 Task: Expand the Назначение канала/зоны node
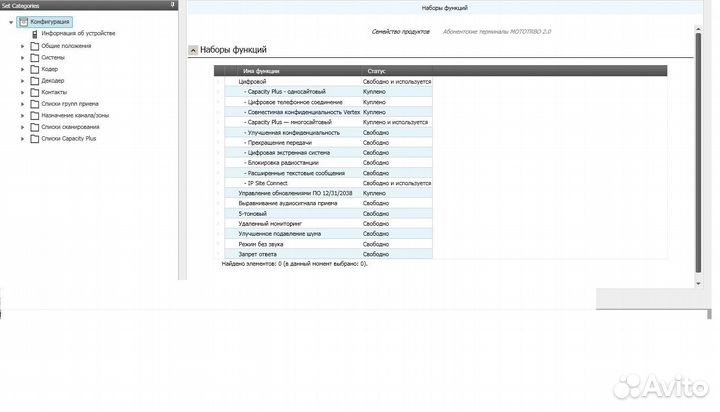pos(22,116)
